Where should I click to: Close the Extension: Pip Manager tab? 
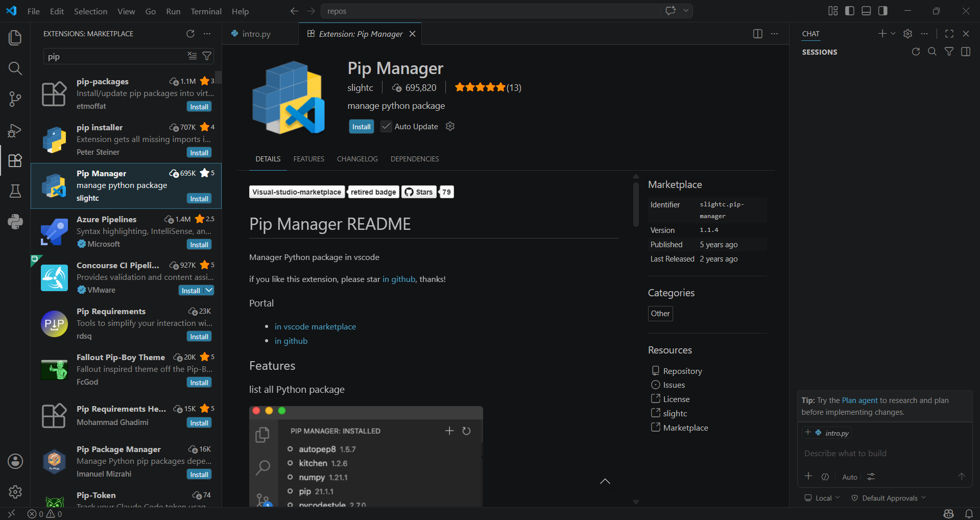[412, 34]
